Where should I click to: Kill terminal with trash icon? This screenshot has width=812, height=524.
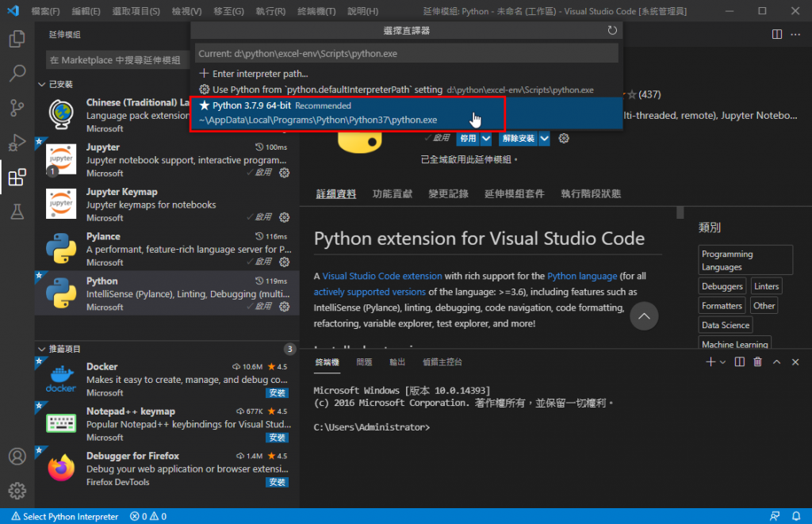click(757, 362)
